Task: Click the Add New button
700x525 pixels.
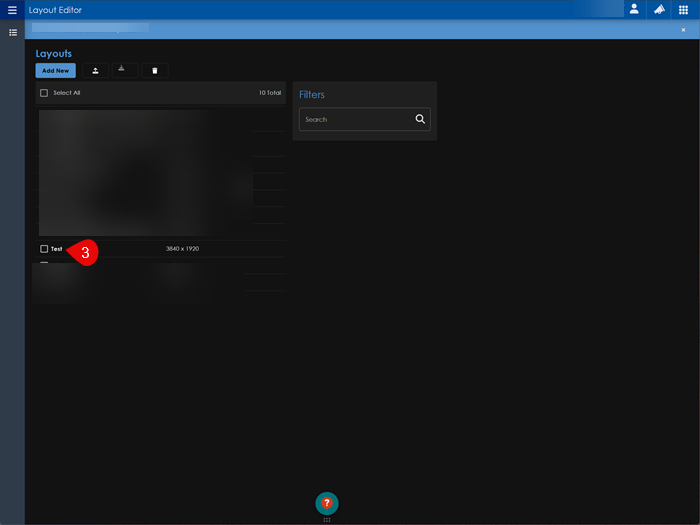Action: pos(55,71)
